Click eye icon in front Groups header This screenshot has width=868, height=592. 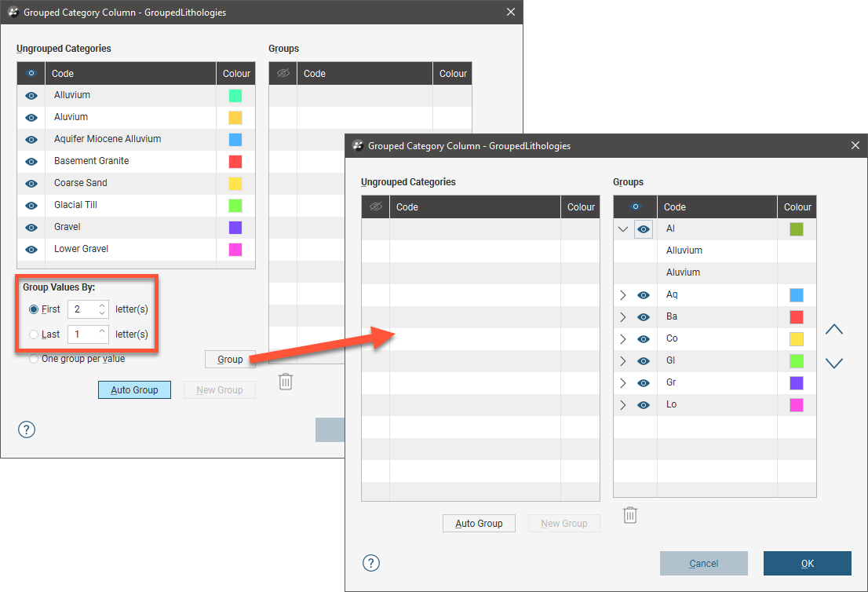pyautogui.click(x=635, y=207)
